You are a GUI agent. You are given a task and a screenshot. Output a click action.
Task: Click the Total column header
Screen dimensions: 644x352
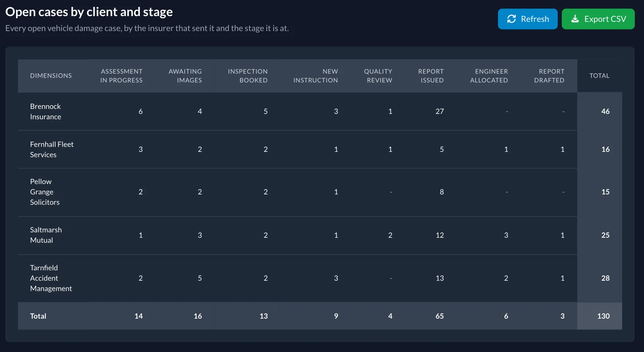600,76
